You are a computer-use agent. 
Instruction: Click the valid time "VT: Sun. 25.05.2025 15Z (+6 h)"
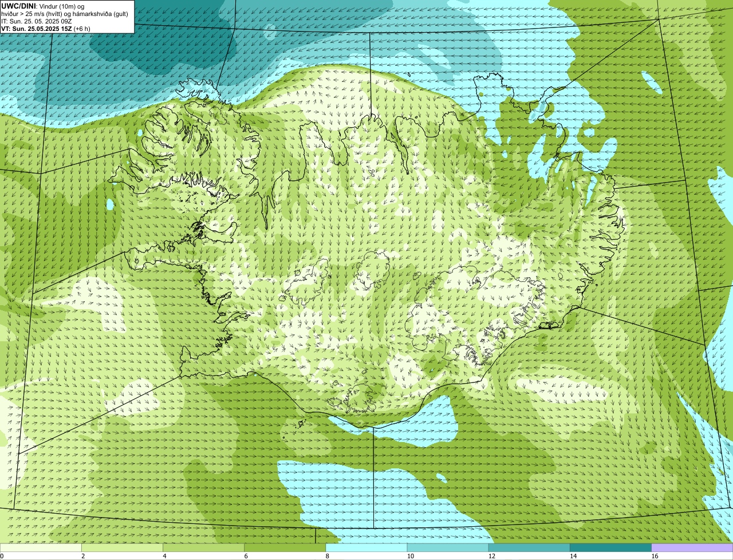click(46, 29)
